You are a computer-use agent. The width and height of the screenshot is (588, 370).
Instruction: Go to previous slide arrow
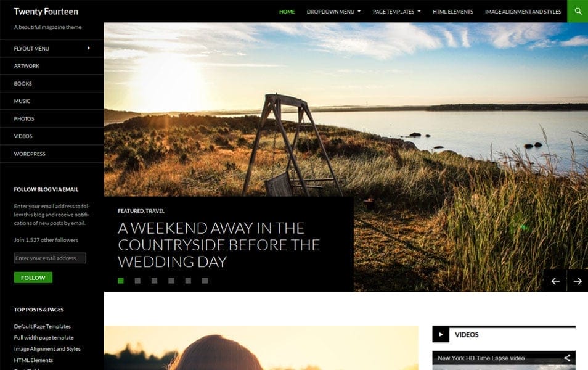[x=555, y=281]
